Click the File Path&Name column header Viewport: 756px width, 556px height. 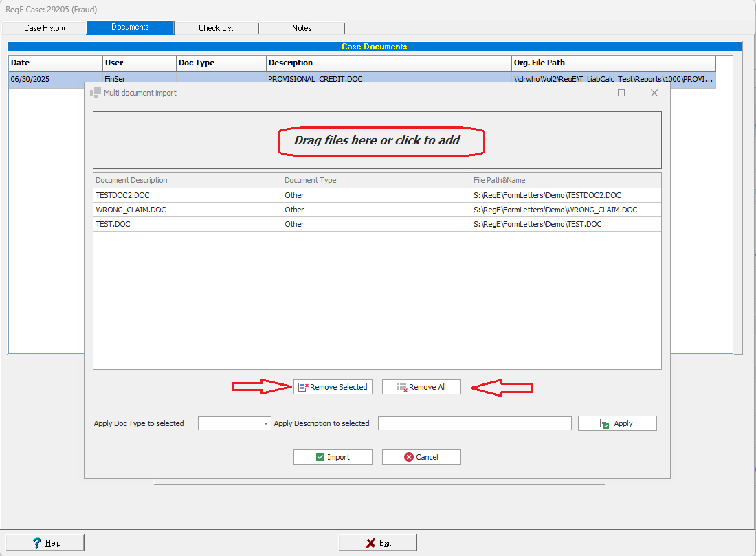click(x=566, y=180)
